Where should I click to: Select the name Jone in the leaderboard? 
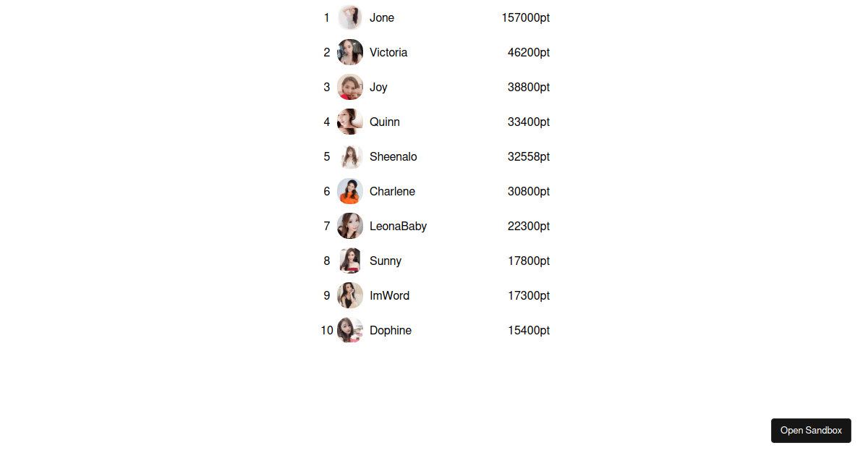coord(382,17)
